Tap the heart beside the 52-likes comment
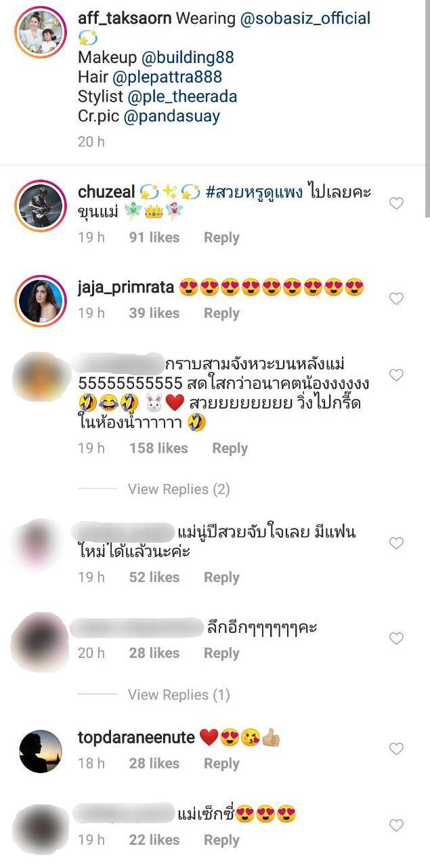Screen dimensions: 430x868 [396, 543]
